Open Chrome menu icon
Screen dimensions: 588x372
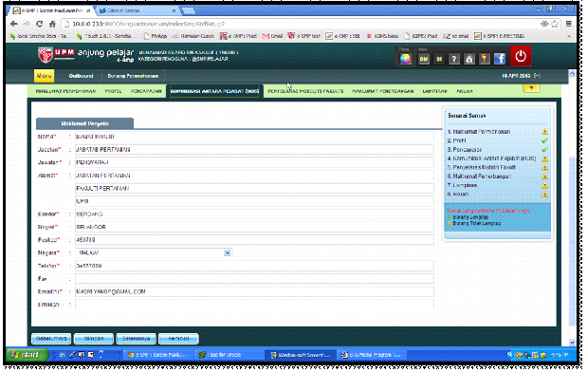pos(568,24)
